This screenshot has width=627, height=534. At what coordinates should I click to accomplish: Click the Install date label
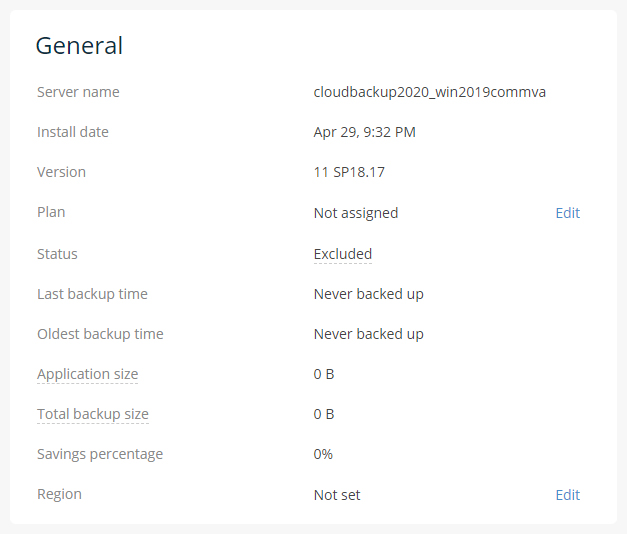pos(73,132)
